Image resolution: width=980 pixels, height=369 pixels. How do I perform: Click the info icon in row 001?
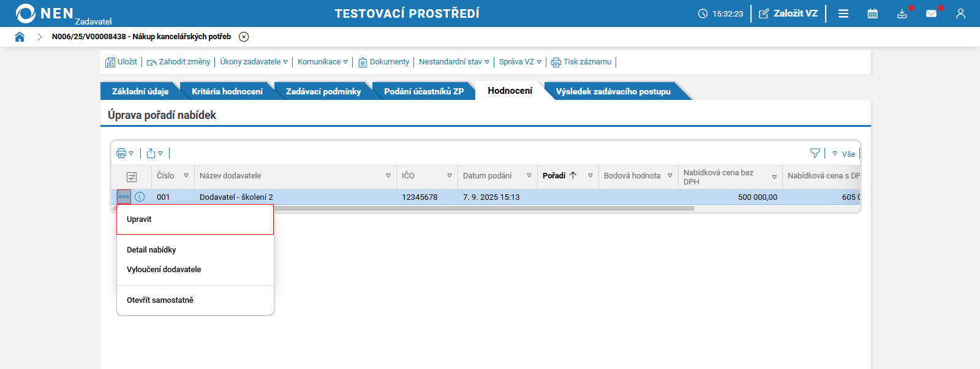140,197
